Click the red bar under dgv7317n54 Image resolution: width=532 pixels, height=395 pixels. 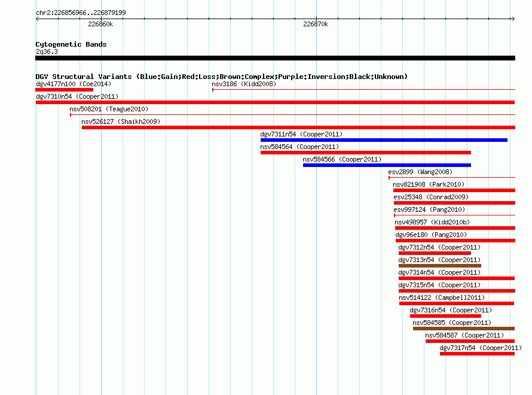click(478, 354)
